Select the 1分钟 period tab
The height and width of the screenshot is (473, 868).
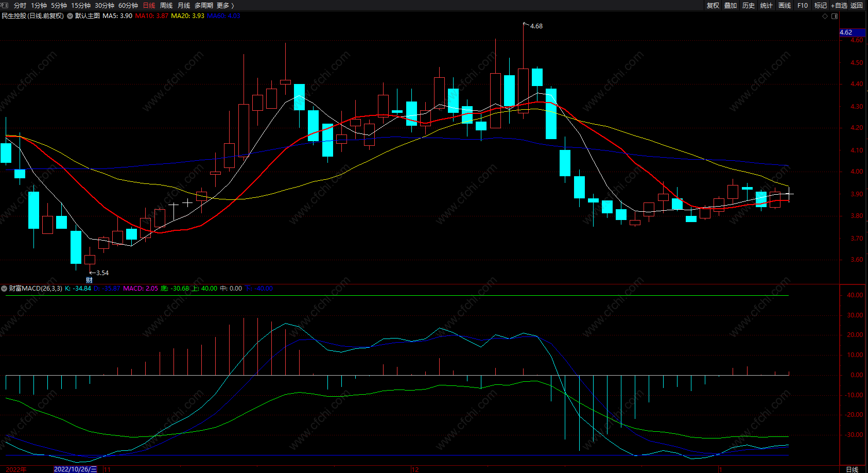(x=39, y=6)
